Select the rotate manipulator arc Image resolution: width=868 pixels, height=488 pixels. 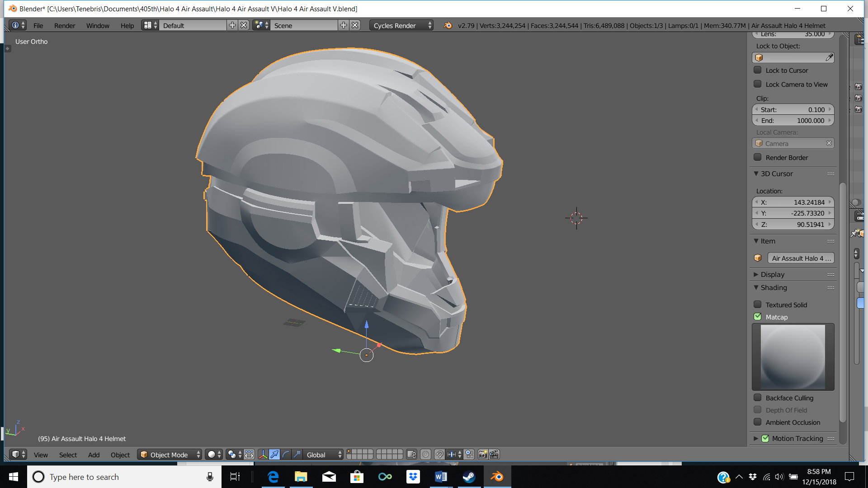tap(286, 455)
